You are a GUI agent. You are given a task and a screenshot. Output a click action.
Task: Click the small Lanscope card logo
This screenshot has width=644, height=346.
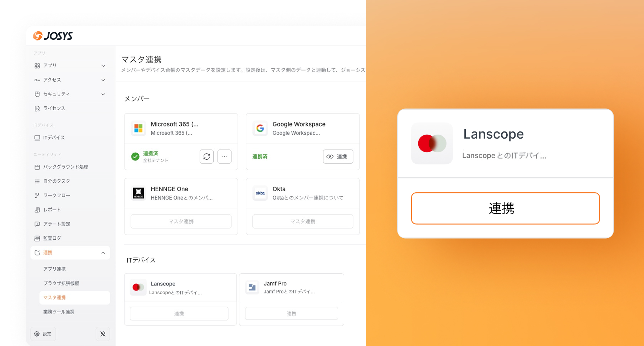[x=138, y=287]
